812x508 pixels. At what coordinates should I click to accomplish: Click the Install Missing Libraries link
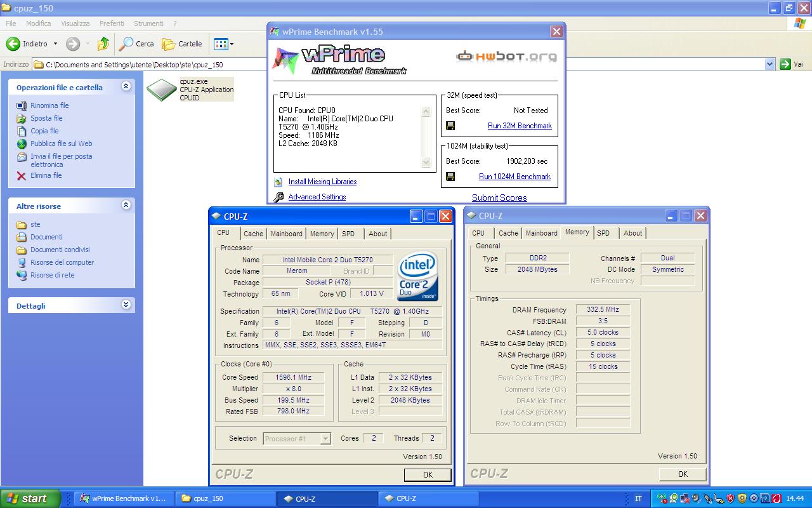click(322, 182)
